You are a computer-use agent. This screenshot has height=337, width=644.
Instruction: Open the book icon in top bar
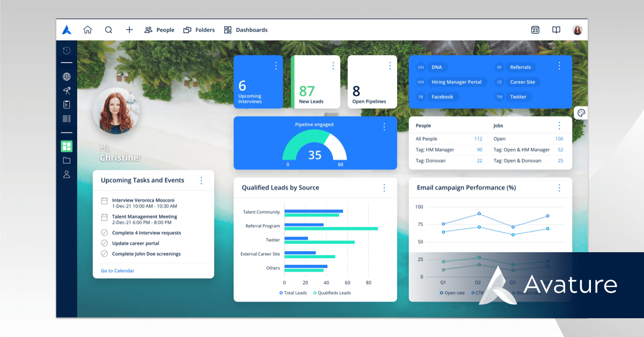(x=556, y=30)
